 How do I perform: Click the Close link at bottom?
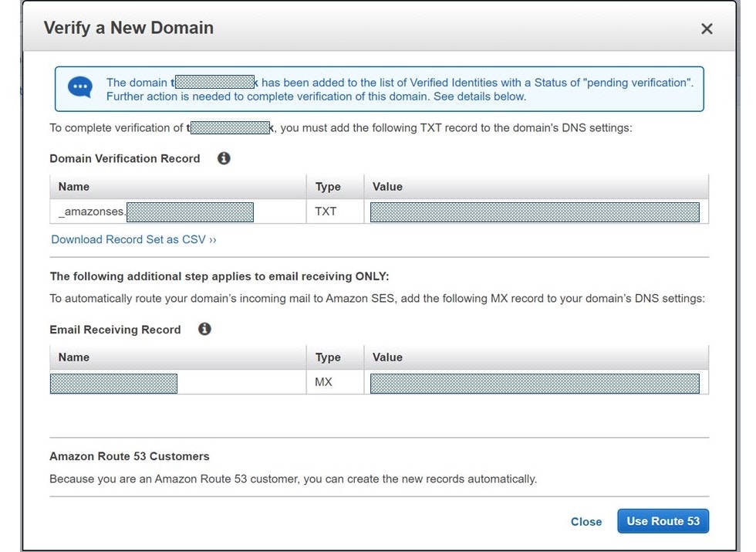click(x=586, y=522)
